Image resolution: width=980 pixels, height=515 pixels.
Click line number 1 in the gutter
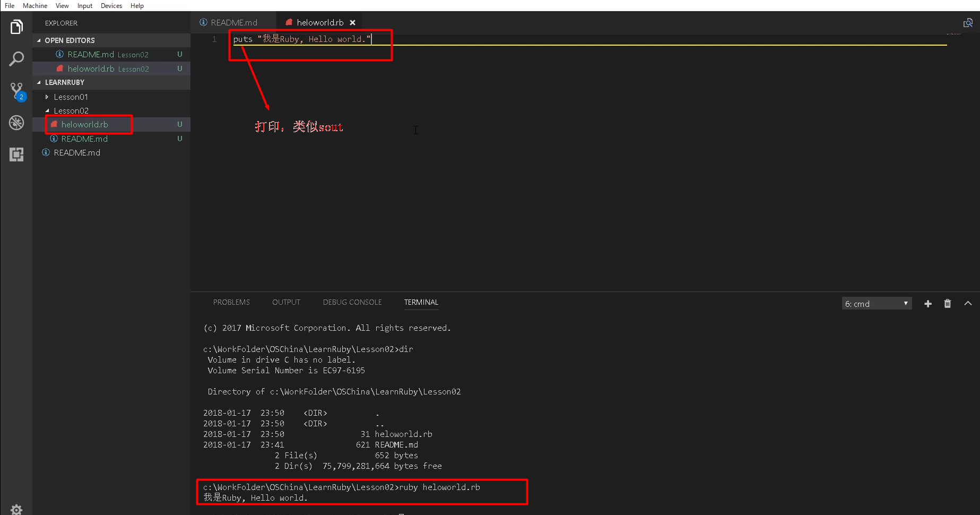214,39
